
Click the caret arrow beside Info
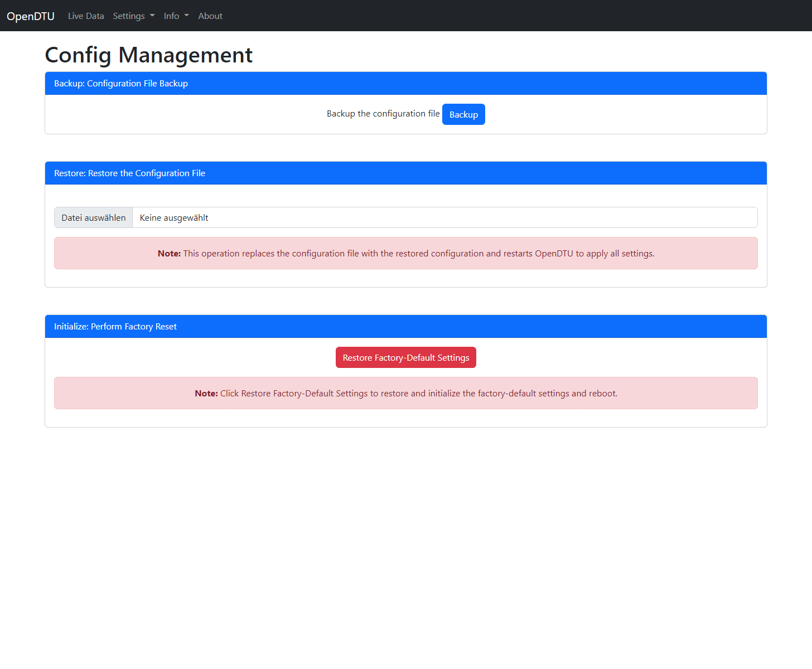tap(186, 16)
